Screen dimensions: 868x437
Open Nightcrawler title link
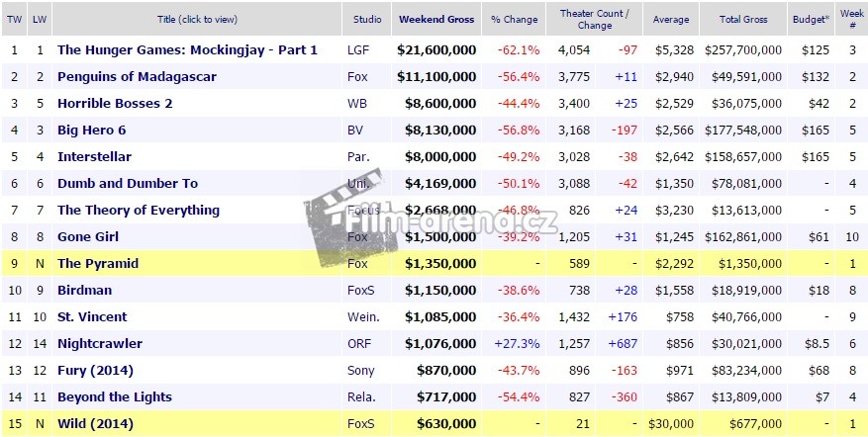(100, 343)
